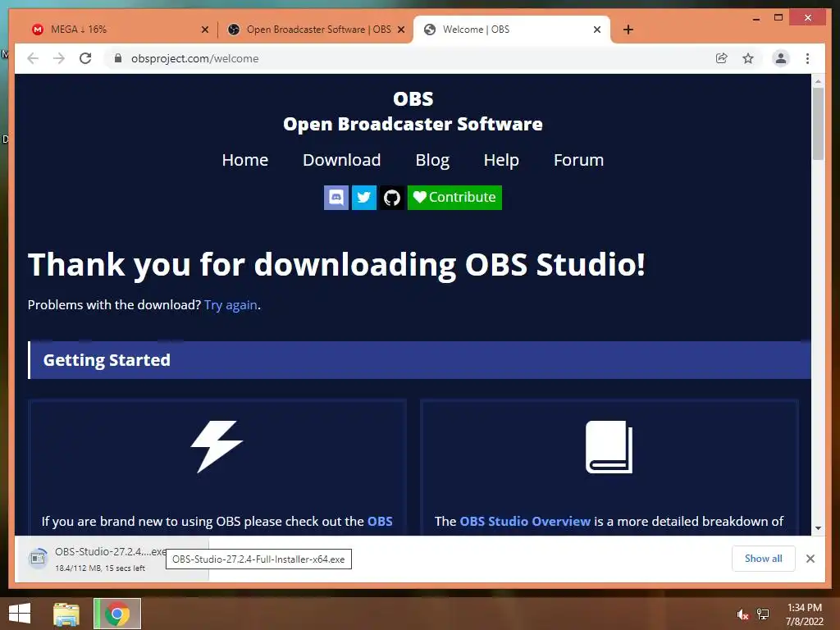Click the lock site info icon
The image size is (840, 630).
[118, 58]
